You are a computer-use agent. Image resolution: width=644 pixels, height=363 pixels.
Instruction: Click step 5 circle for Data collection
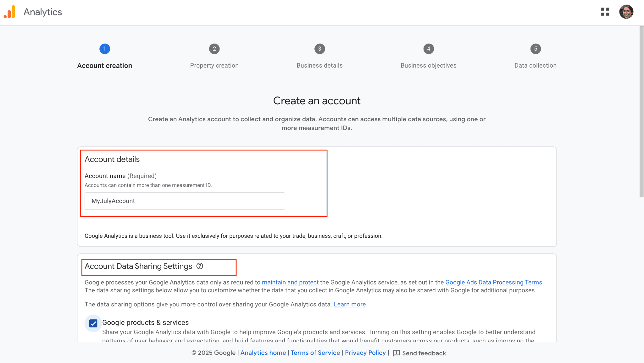pos(536,49)
